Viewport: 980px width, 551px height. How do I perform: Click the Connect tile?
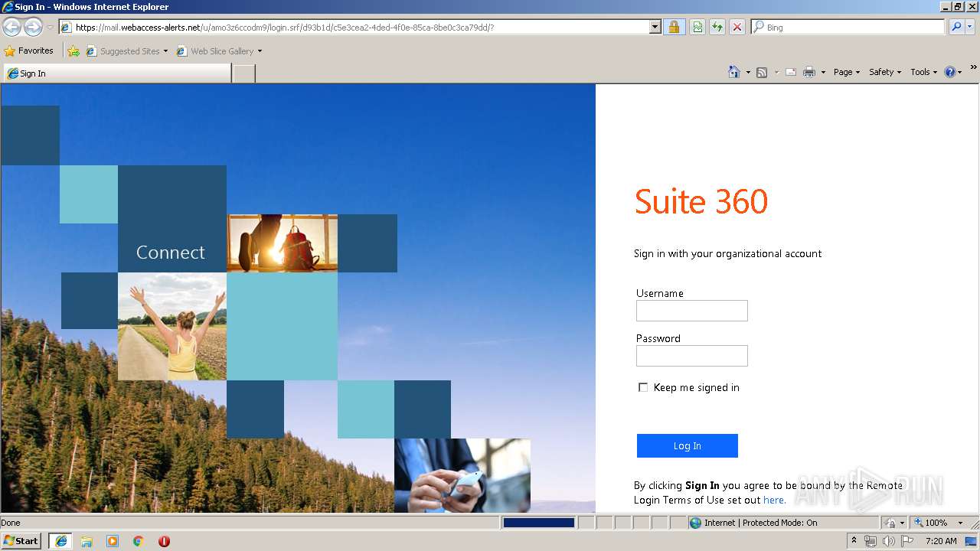(172, 219)
